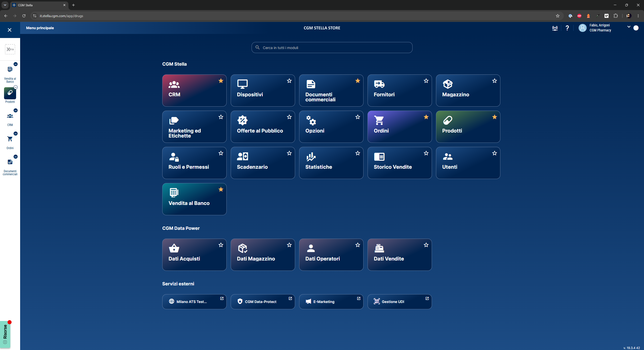This screenshot has height=350, width=644.
Task: Open the Utenti module tile
Action: [468, 163]
